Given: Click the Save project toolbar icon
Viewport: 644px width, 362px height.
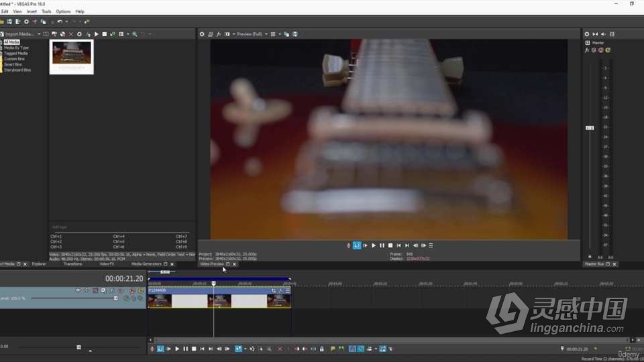Looking at the screenshot, I should pyautogui.click(x=9, y=21).
